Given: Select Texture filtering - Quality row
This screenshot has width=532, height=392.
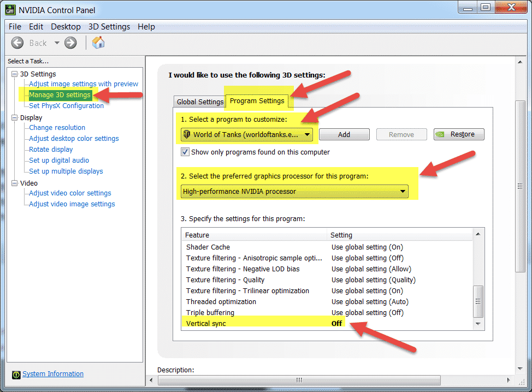Looking at the screenshot, I should [327, 280].
